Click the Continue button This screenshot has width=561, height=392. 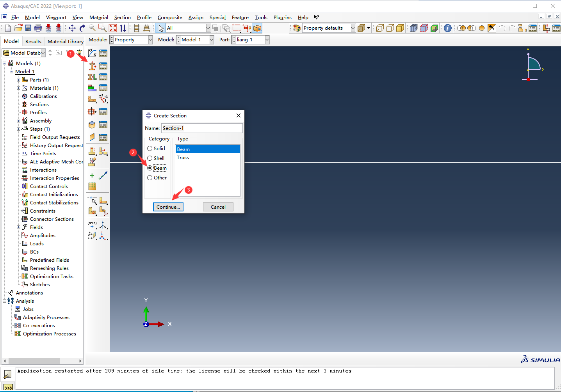(168, 207)
